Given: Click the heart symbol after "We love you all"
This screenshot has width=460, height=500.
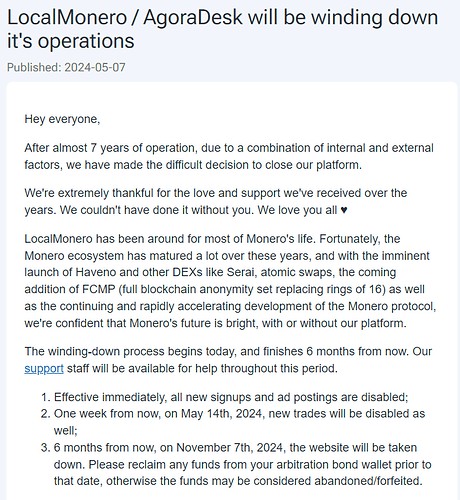Looking at the screenshot, I should pyautogui.click(x=344, y=210).
